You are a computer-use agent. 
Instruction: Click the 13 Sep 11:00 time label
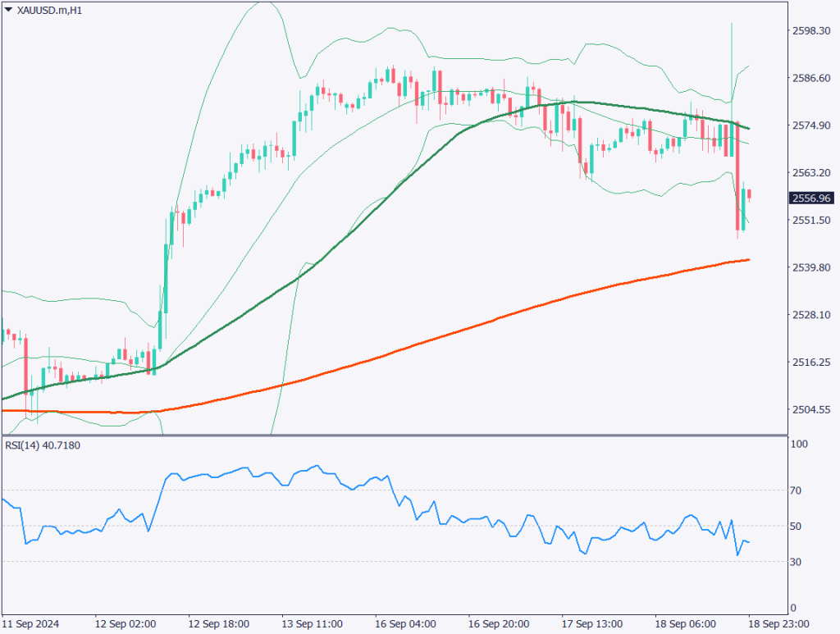313,623
